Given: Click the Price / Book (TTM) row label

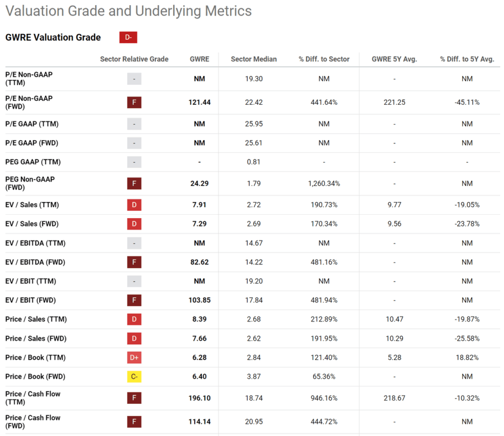Looking at the screenshot, I should click(35, 357).
